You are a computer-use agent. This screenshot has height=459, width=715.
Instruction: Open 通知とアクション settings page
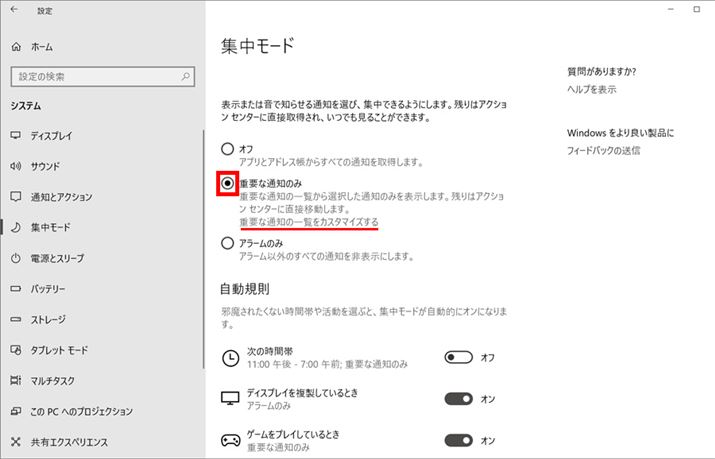tap(61, 196)
